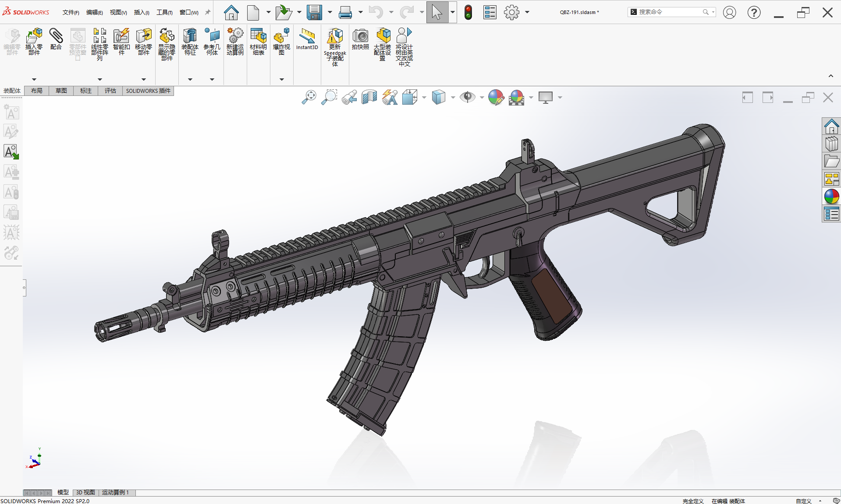Viewport: 841px width, 504px height.
Task: Click 自定义 in status bar
Action: pos(803,501)
